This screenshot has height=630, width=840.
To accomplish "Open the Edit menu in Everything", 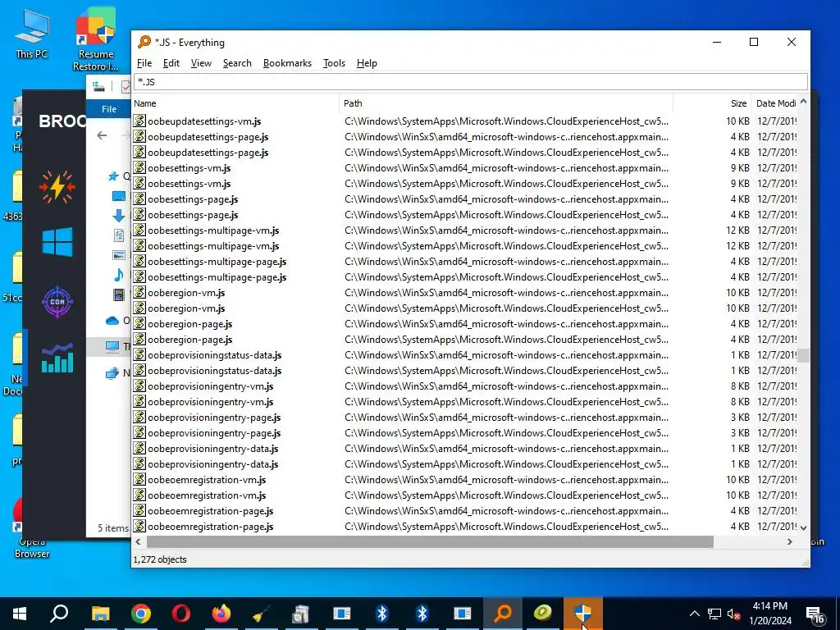I will click(171, 63).
